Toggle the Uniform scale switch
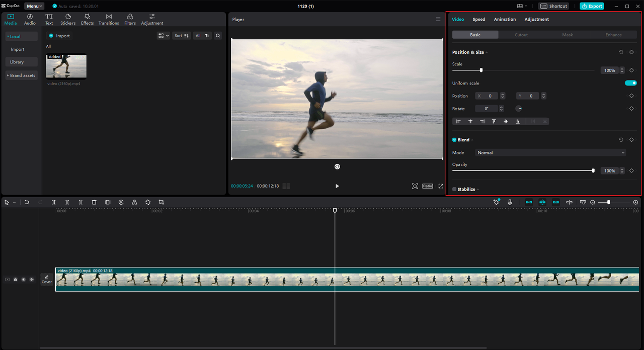Viewport: 644px width, 350px height. (631, 83)
